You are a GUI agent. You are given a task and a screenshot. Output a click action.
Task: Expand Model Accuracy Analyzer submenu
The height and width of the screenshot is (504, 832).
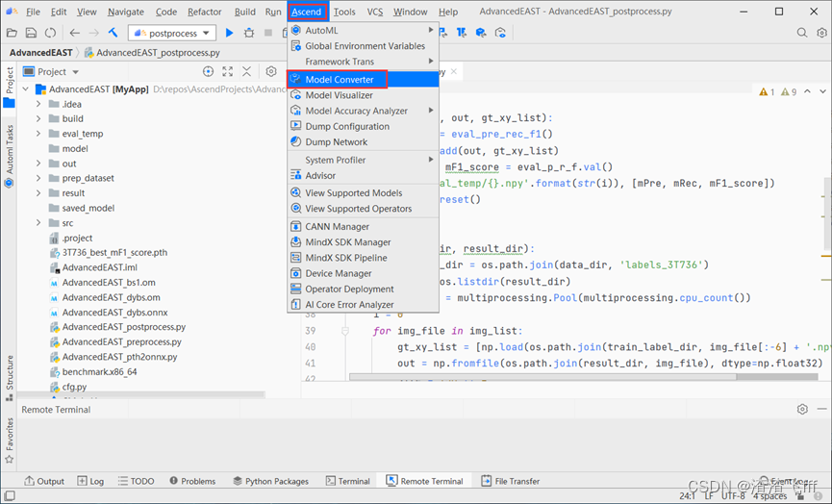pyautogui.click(x=363, y=111)
